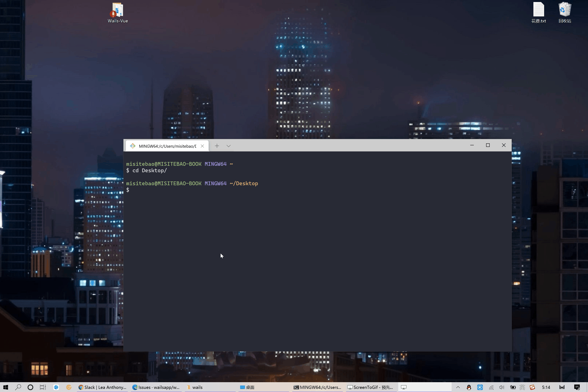Expand hidden system tray icons arrow

tap(458, 387)
